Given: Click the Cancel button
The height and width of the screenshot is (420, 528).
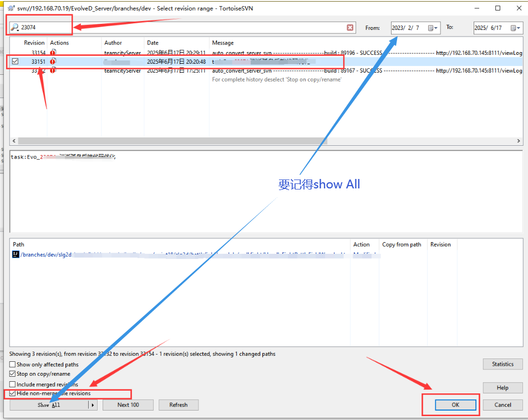Looking at the screenshot, I should [x=502, y=405].
